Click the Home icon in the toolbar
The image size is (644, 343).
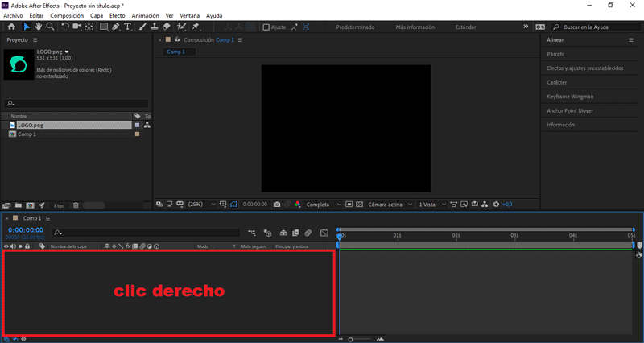click(11, 27)
